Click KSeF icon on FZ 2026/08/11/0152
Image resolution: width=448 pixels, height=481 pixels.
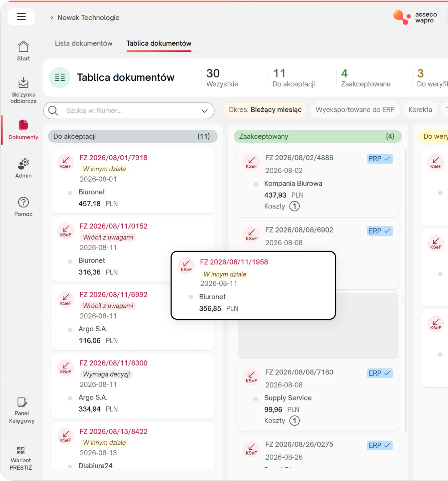[66, 231]
